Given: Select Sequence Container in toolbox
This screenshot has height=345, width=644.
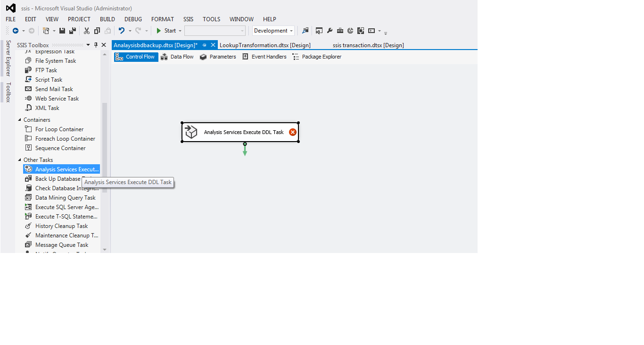Looking at the screenshot, I should pyautogui.click(x=60, y=148).
